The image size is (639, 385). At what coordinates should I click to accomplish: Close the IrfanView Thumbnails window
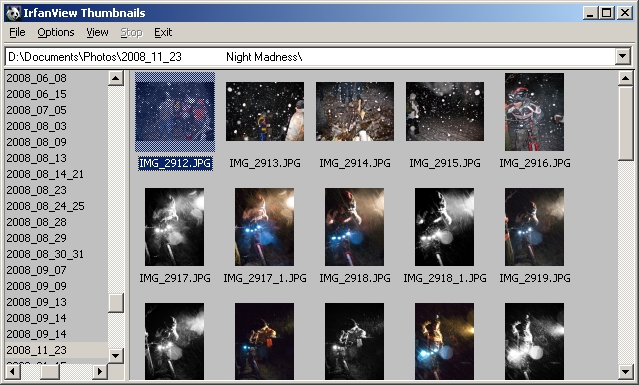pos(624,13)
